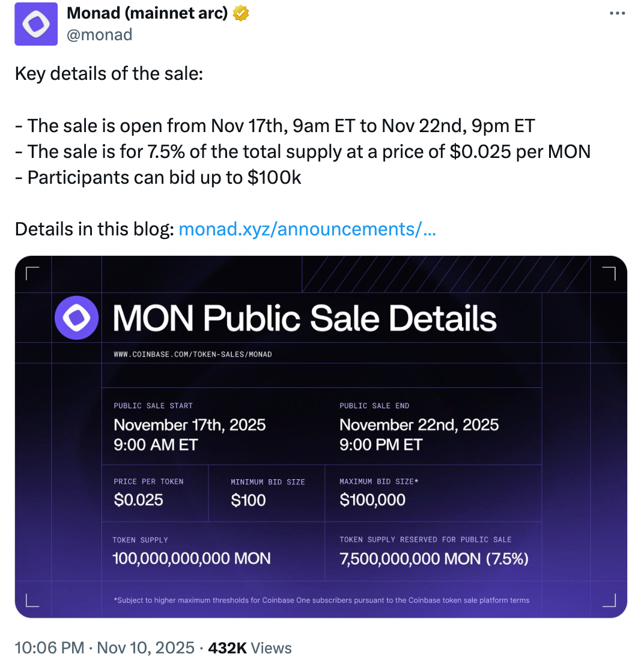This screenshot has width=644, height=669.
Task: Click the 100,000,000,000 MON token supply
Action: 192,559
